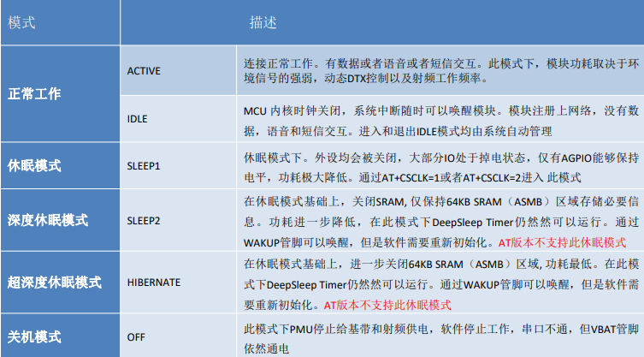Select the ACTIVE cell
This screenshot has width=644, height=357.
click(178, 71)
